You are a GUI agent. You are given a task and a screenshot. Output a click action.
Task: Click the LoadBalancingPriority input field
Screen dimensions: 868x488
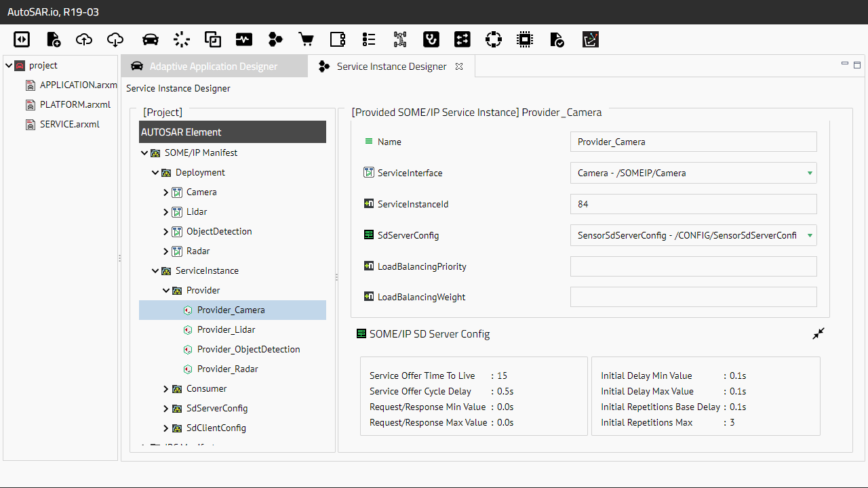[693, 266]
